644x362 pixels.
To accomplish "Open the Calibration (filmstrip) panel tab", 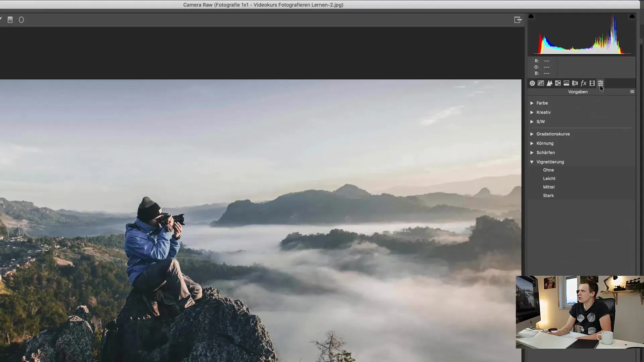I will tap(592, 83).
